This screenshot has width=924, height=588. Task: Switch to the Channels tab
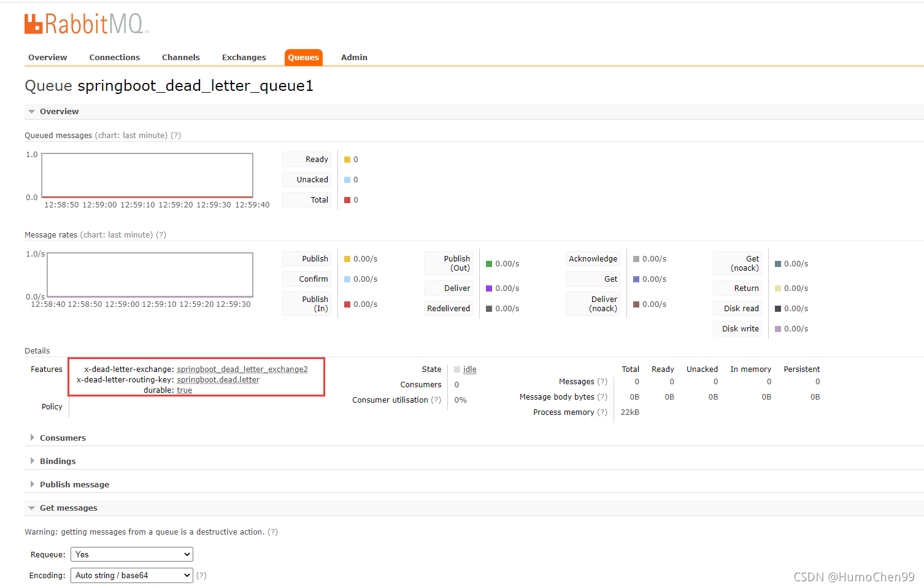pyautogui.click(x=181, y=57)
